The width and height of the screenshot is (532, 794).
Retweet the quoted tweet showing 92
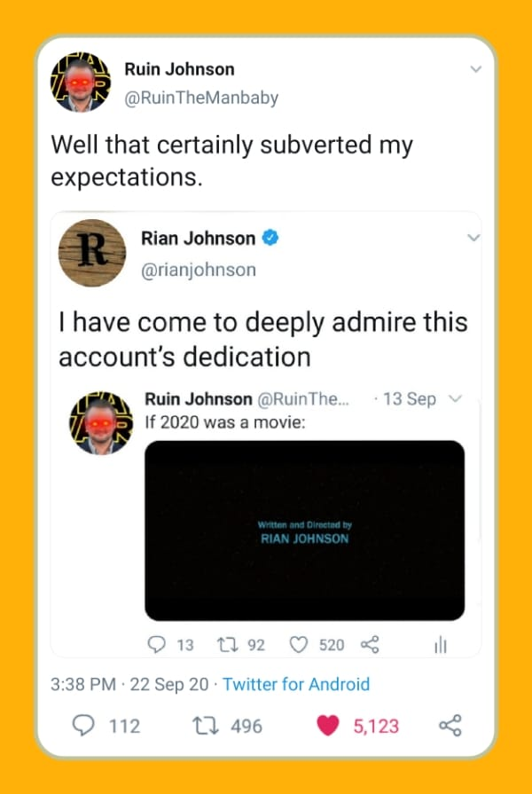coord(224,645)
